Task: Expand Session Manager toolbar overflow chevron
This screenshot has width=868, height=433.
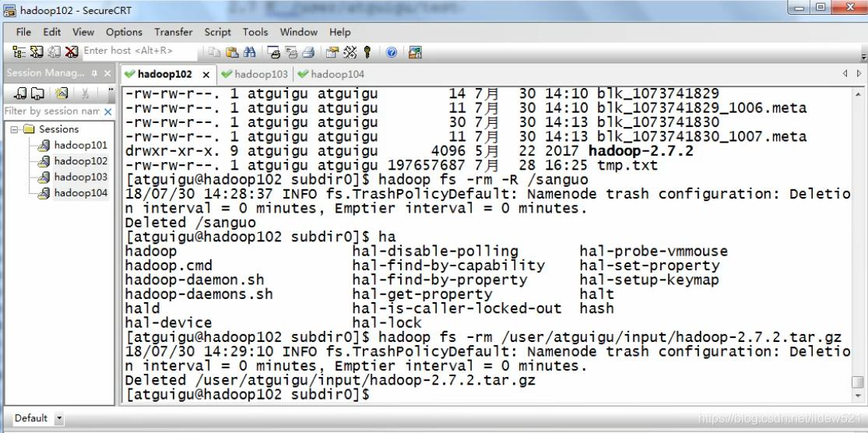Action: click(x=111, y=89)
